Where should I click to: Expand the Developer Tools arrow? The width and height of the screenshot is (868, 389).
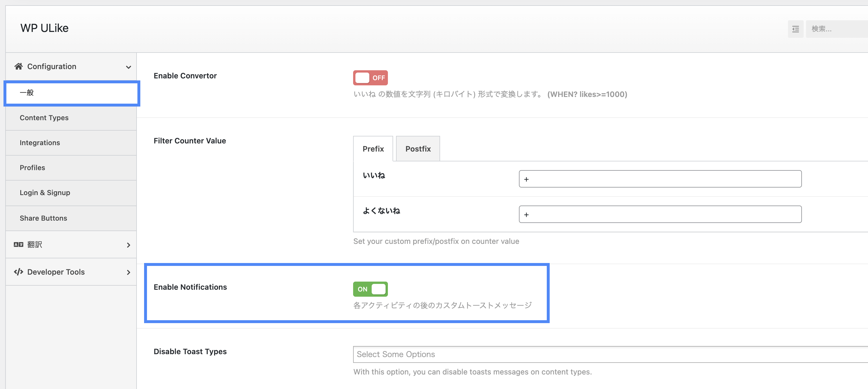(x=128, y=272)
